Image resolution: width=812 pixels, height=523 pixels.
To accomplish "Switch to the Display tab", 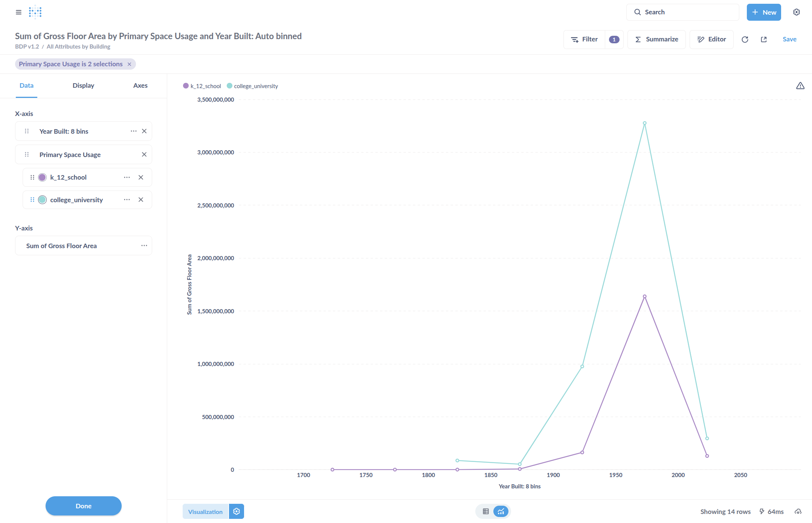I will pos(83,85).
